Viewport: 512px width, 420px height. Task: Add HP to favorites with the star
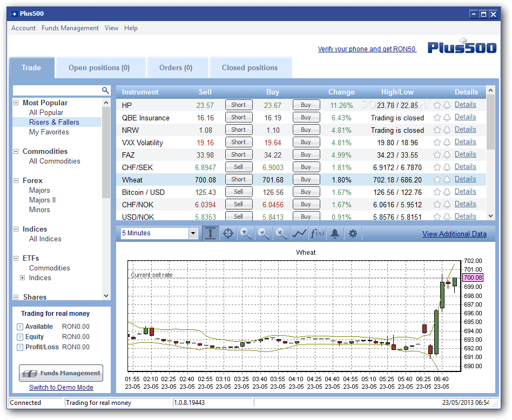437,105
